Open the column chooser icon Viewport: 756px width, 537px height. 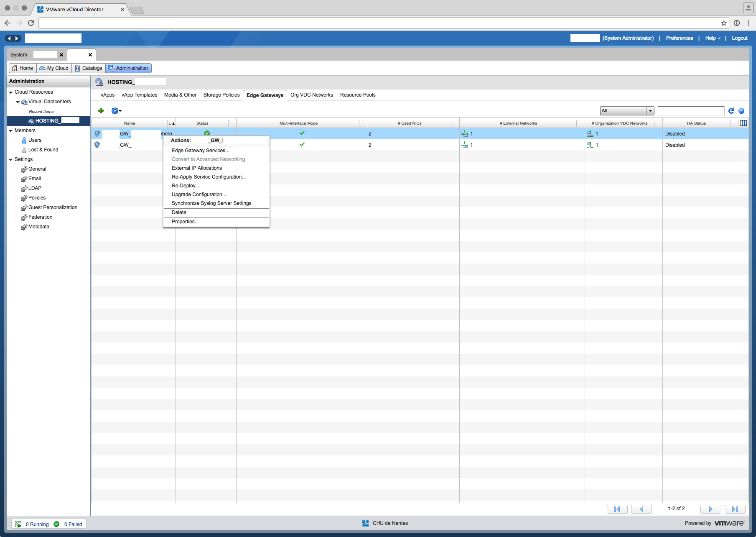(x=743, y=123)
